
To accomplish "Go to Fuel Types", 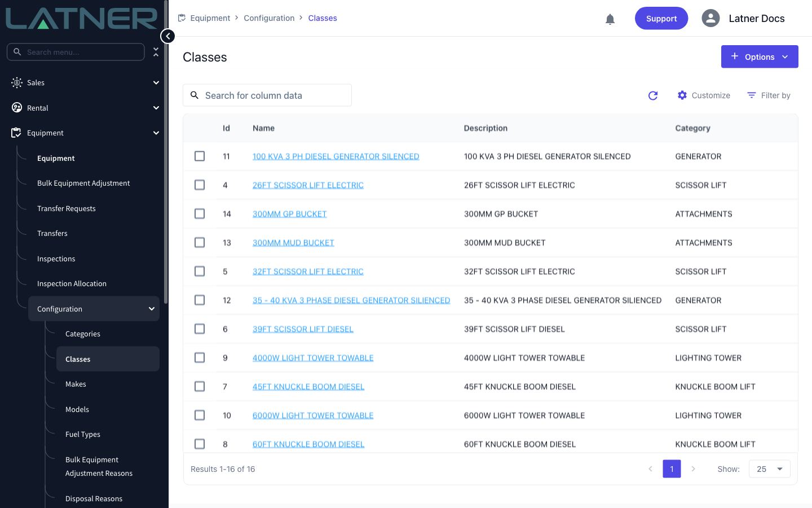I will [83, 435].
